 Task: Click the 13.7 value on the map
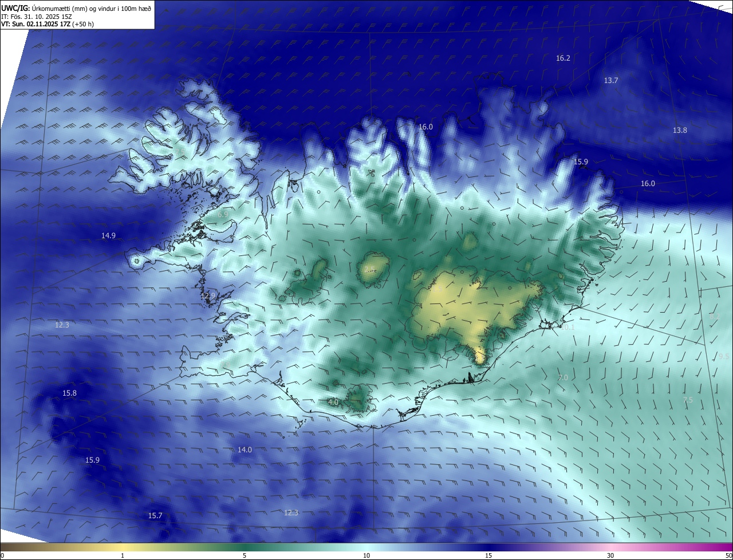click(x=611, y=81)
